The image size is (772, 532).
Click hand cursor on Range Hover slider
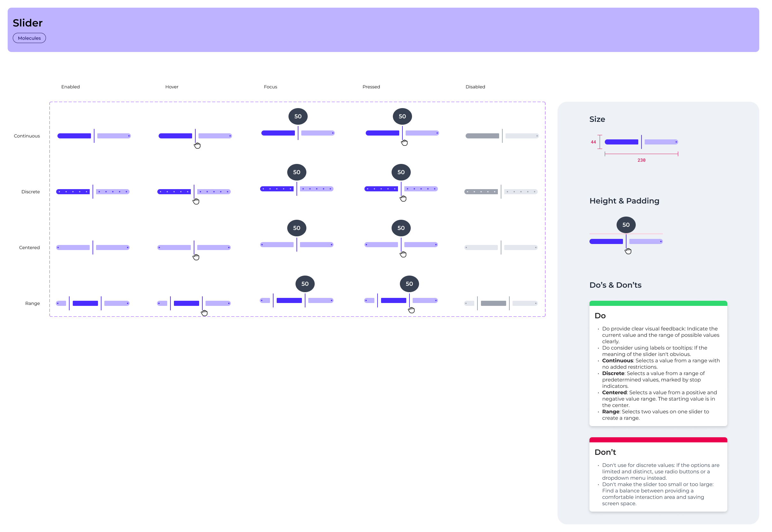(x=205, y=313)
